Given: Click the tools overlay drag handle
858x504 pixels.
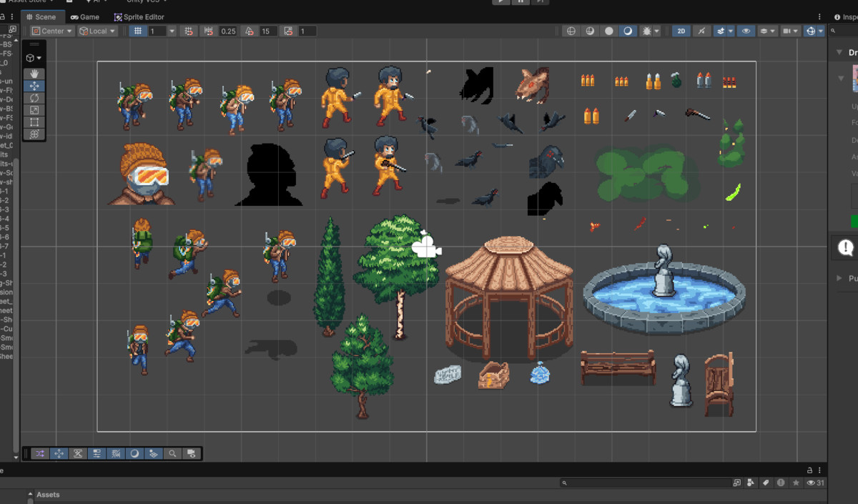Looking at the screenshot, I should coord(34,44).
